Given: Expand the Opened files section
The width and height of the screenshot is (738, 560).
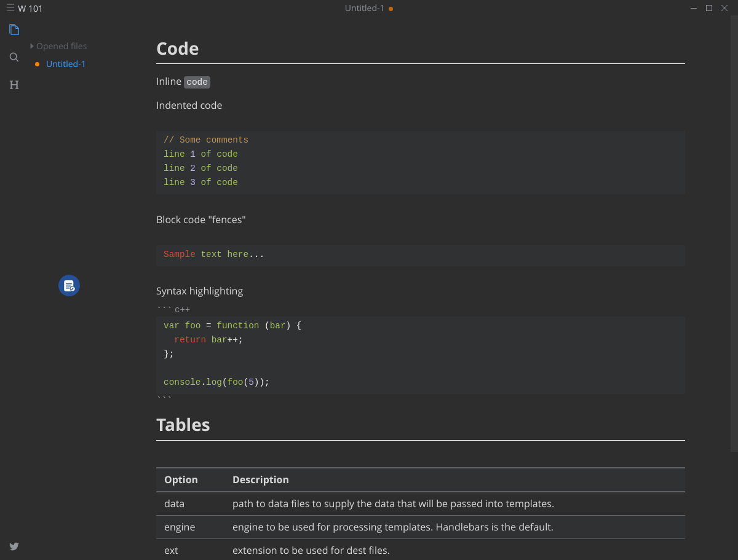Looking at the screenshot, I should coord(58,46).
